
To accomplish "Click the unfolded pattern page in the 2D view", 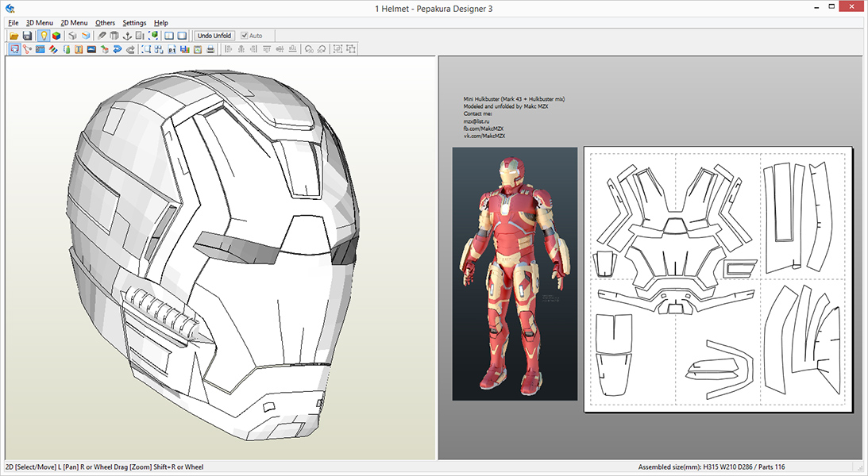I will 719,279.
